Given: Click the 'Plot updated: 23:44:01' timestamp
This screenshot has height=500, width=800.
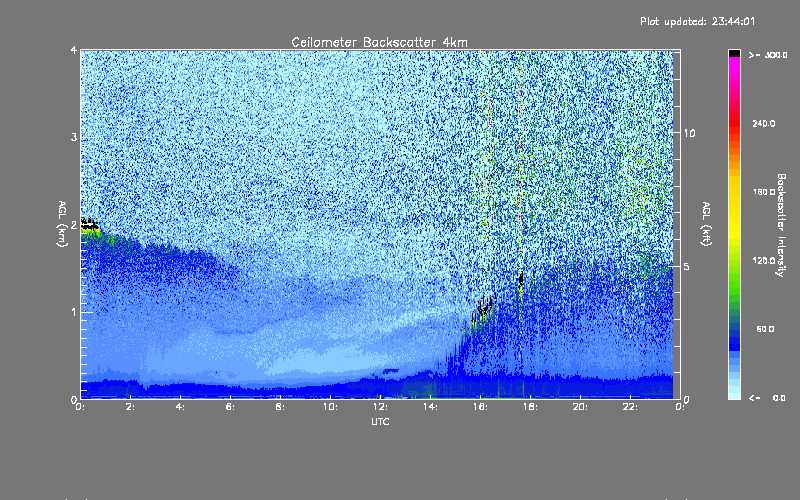Looking at the screenshot, I should click(697, 21).
